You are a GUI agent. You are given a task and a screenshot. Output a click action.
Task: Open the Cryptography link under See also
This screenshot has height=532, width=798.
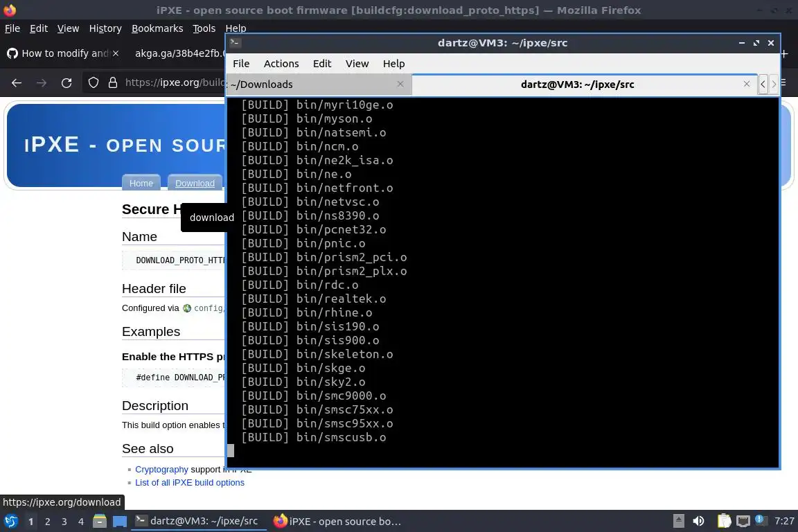point(161,470)
